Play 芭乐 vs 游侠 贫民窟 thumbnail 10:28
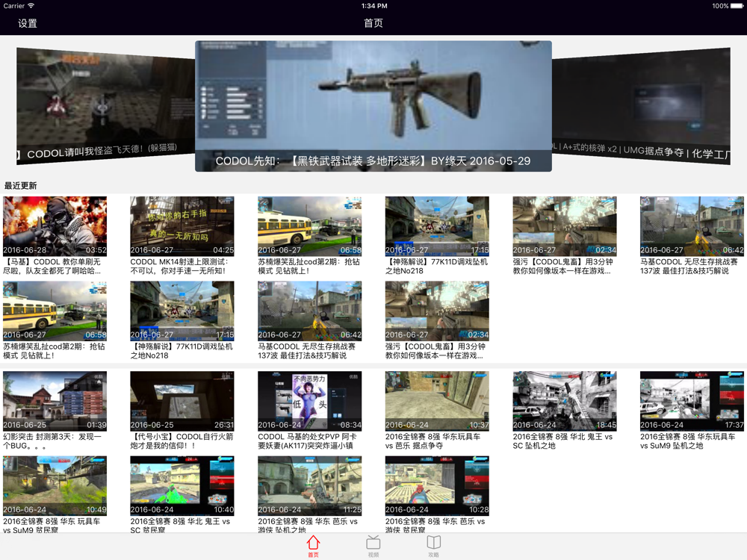 pos(437,486)
